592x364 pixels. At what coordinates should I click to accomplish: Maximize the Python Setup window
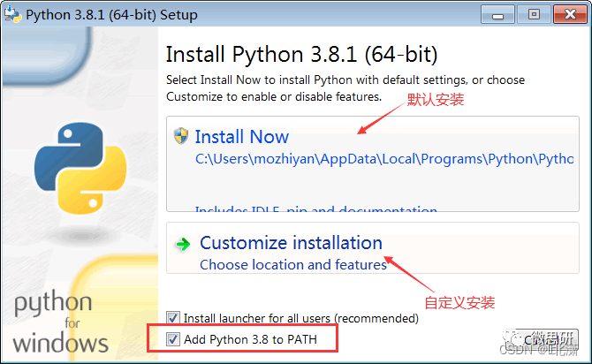533,14
